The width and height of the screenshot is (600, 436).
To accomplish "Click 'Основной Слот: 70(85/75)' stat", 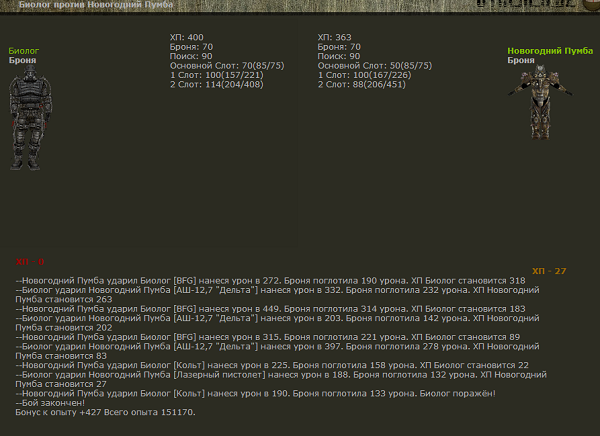I will click(x=225, y=64).
